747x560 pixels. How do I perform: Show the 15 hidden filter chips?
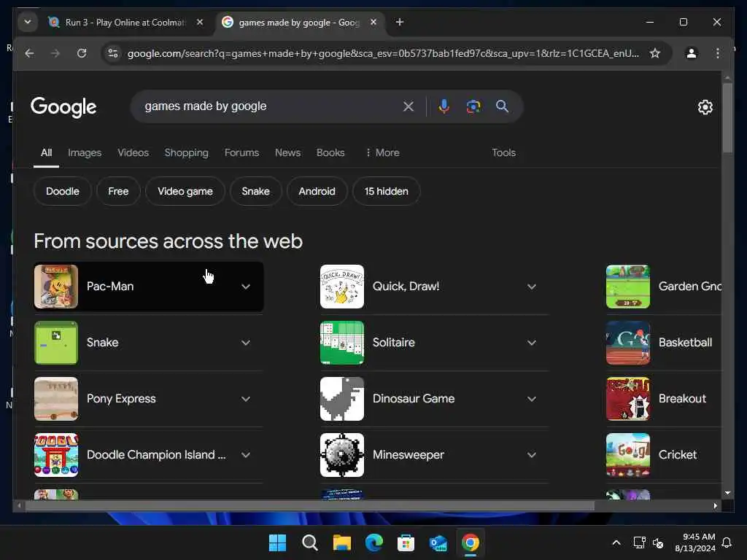click(x=387, y=192)
